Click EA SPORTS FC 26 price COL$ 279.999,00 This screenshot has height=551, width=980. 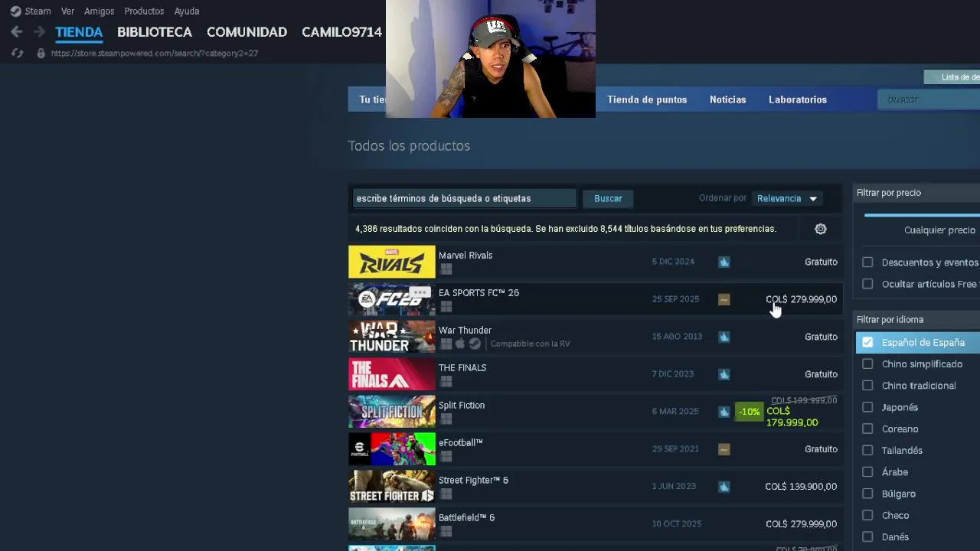coord(801,299)
